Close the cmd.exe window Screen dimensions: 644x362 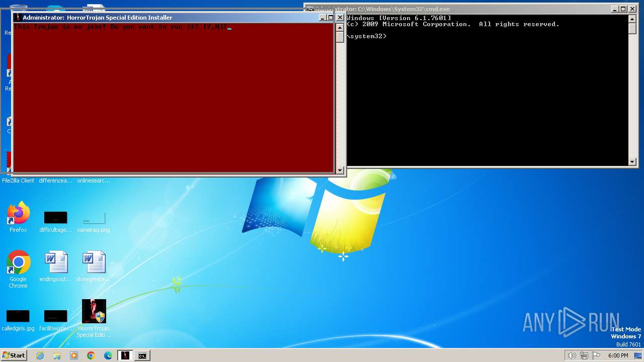click(631, 9)
